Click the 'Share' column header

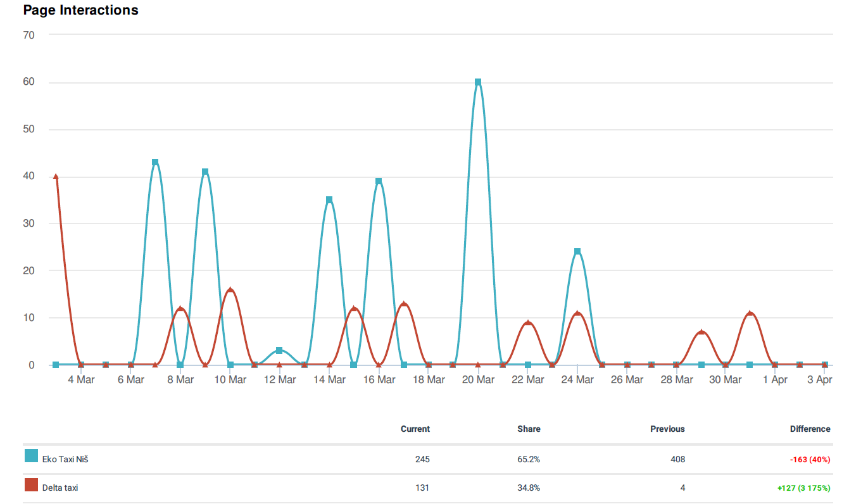[x=529, y=429]
